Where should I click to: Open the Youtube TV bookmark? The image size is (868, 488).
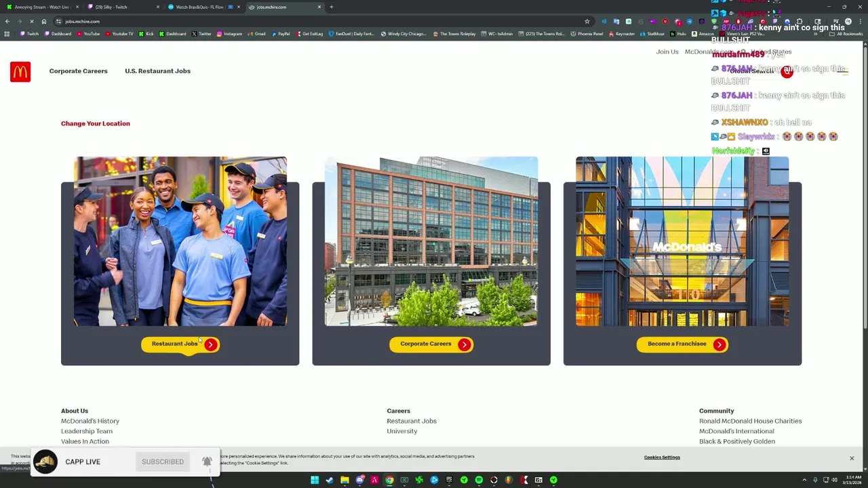click(119, 34)
